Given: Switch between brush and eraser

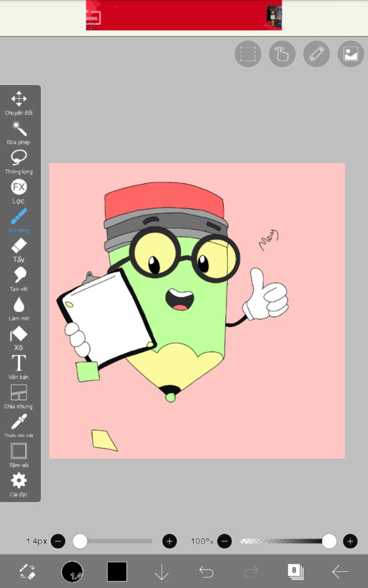Looking at the screenshot, I should [x=27, y=571].
